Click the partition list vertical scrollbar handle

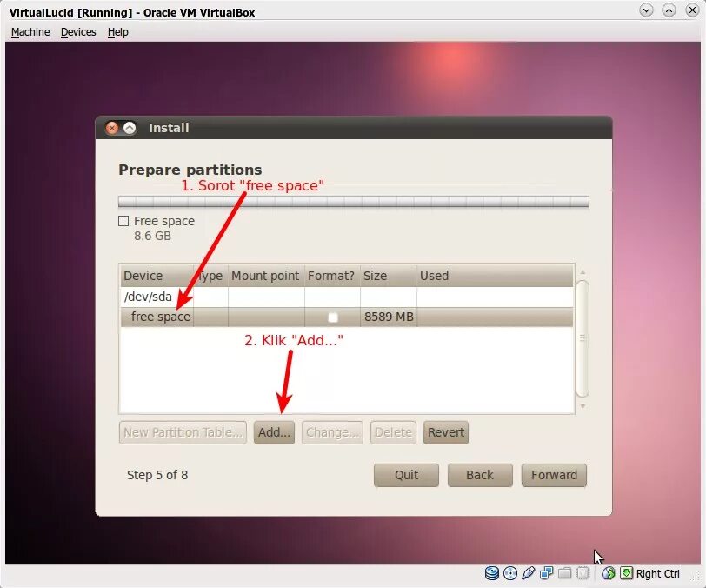click(583, 339)
